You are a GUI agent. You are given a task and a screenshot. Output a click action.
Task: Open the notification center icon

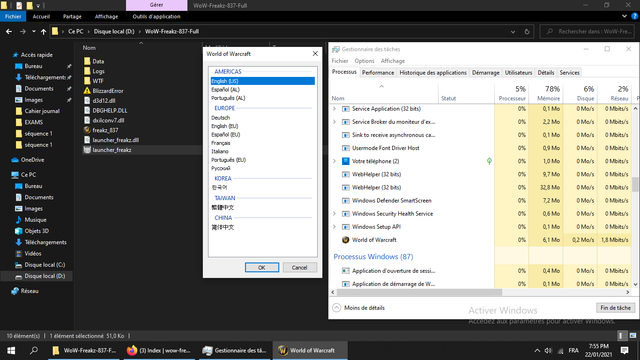tap(624, 350)
